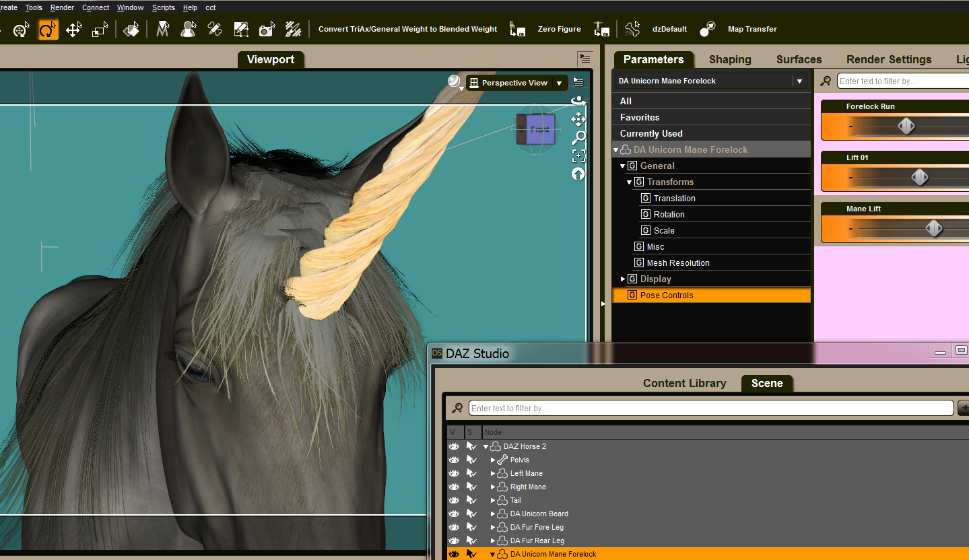Screen dimensions: 969x560
Task: Select the Translate move tool in toolbar
Action: (74, 30)
